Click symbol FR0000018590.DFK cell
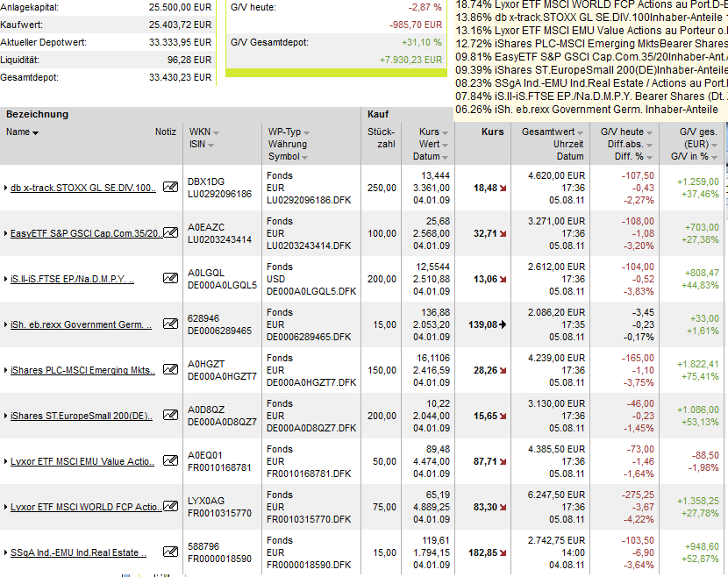 point(309,565)
